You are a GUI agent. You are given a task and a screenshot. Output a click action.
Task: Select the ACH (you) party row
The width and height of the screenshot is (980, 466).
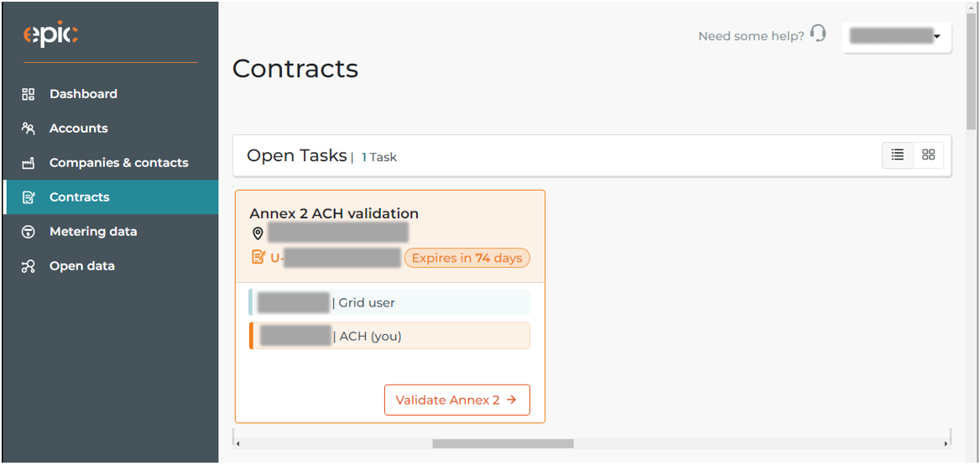[x=389, y=336]
